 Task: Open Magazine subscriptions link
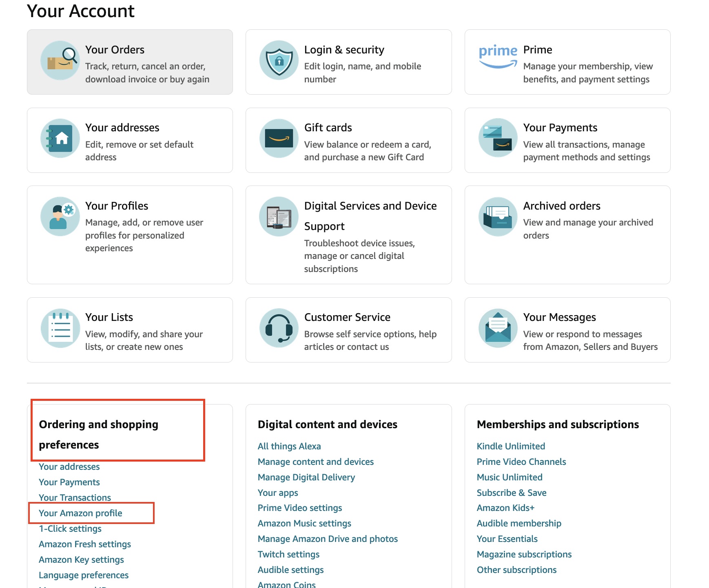[524, 554]
